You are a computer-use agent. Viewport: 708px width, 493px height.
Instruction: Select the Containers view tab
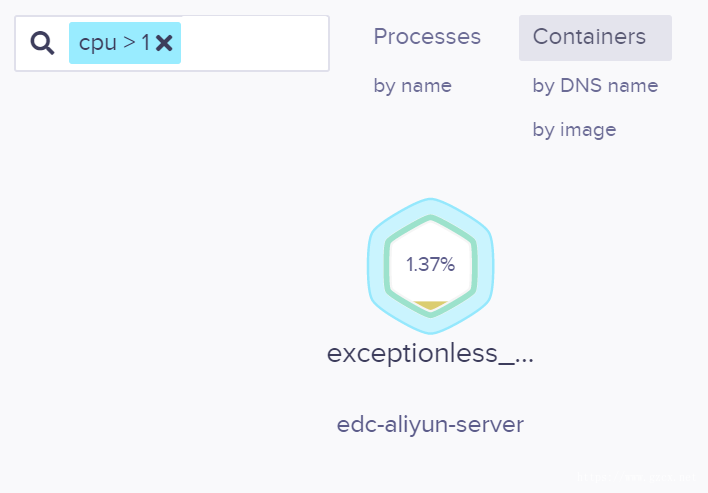tap(595, 38)
